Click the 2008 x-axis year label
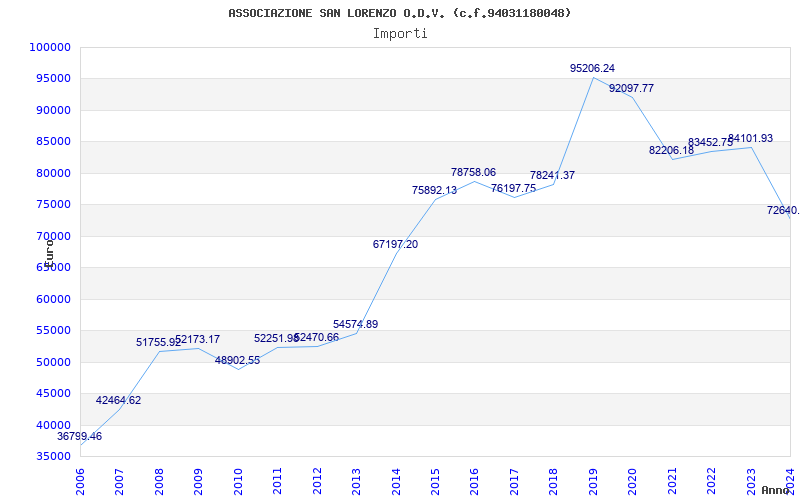This screenshot has width=800, height=500. [x=159, y=480]
